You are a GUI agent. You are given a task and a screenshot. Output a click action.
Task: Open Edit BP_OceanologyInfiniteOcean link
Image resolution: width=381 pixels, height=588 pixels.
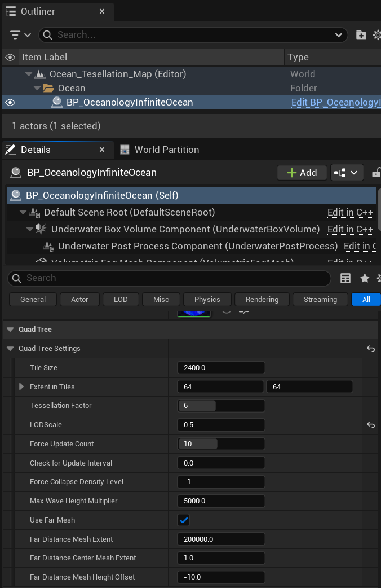tap(335, 102)
